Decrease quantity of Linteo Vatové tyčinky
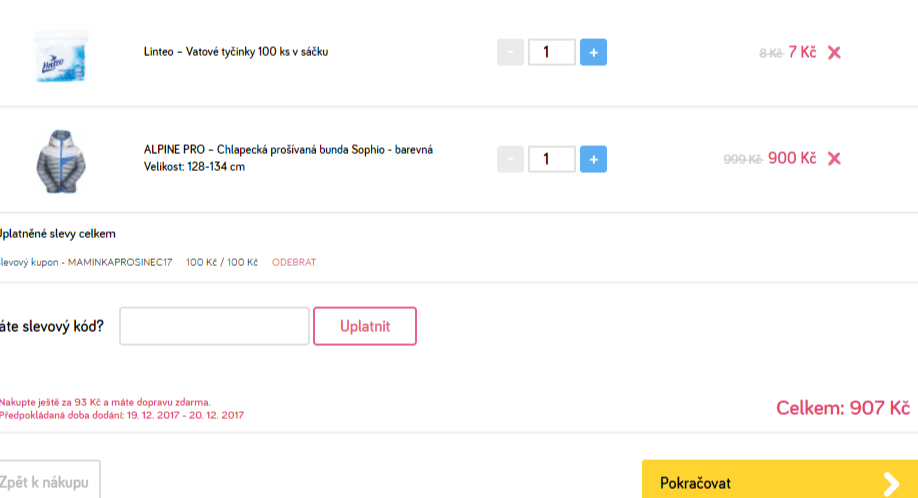This screenshot has height=498, width=918. (x=510, y=52)
